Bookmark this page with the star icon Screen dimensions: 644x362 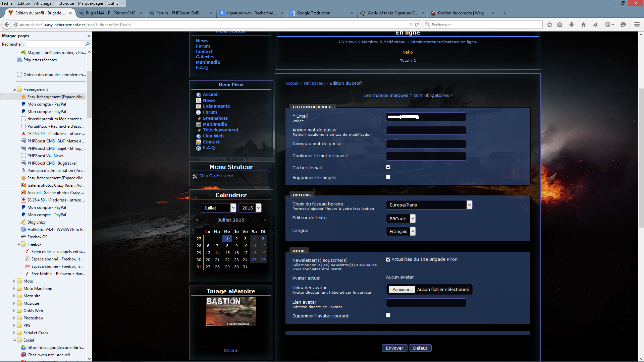(549, 24)
